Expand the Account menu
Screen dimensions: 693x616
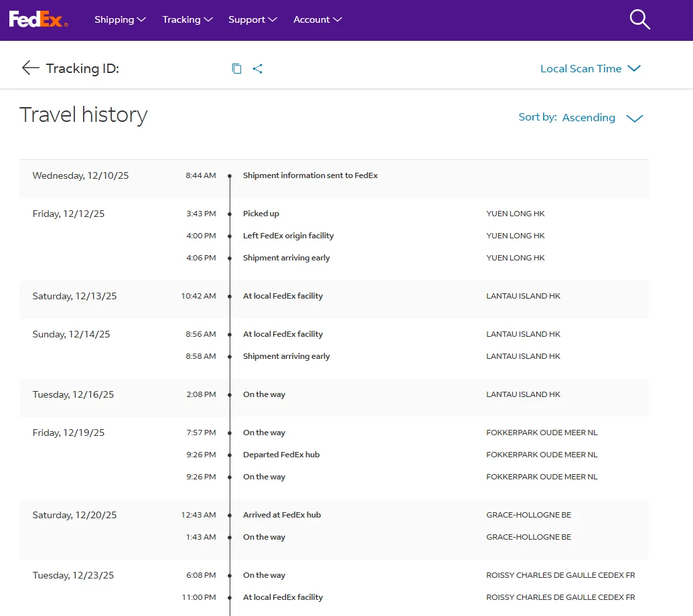317,19
